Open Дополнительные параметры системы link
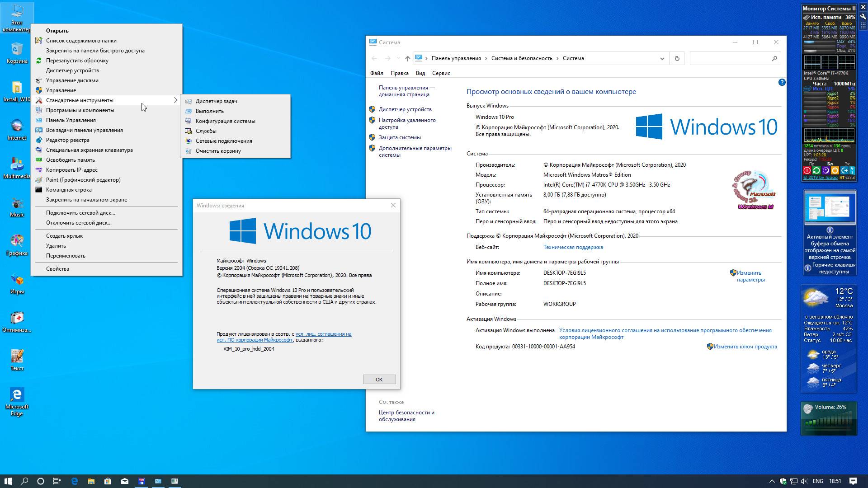Viewport: 868px width, 488px height. point(415,151)
